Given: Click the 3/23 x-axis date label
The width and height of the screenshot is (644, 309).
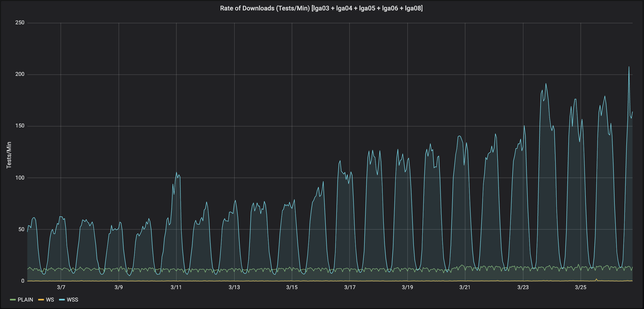Looking at the screenshot, I should 523,287.
